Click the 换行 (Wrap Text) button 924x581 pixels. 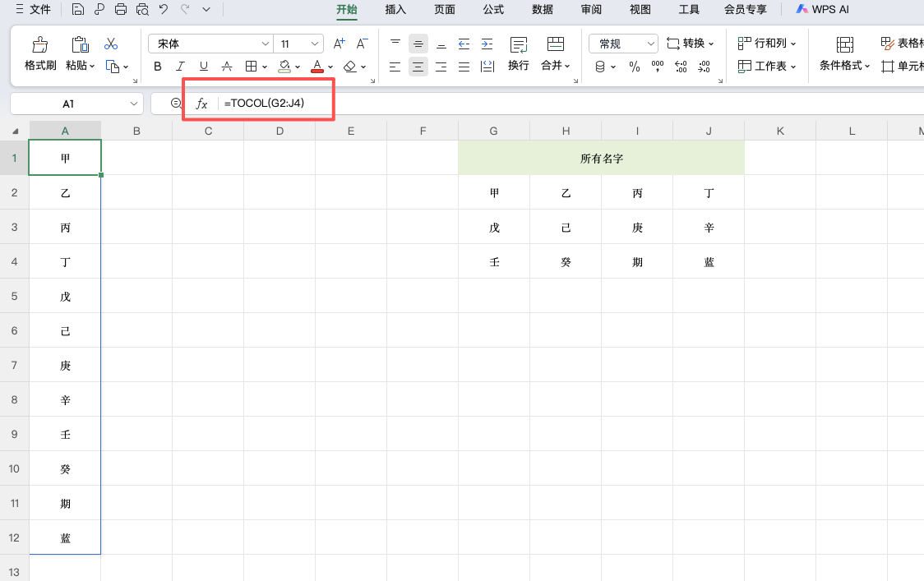[518, 53]
